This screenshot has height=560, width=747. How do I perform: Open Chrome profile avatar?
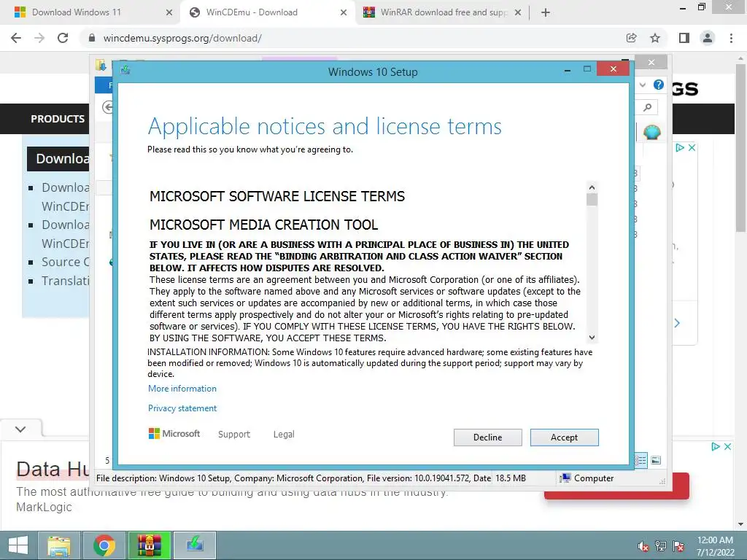click(708, 38)
